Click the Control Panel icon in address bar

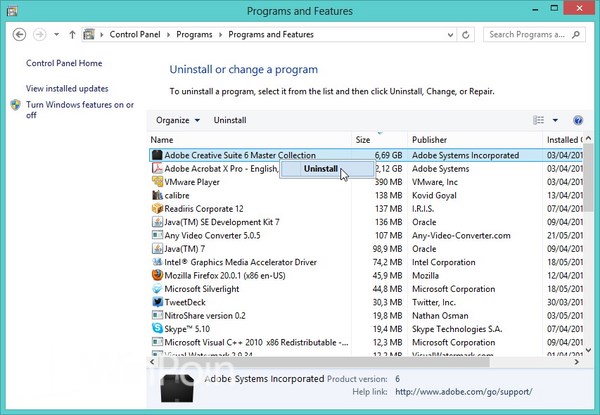[x=89, y=34]
